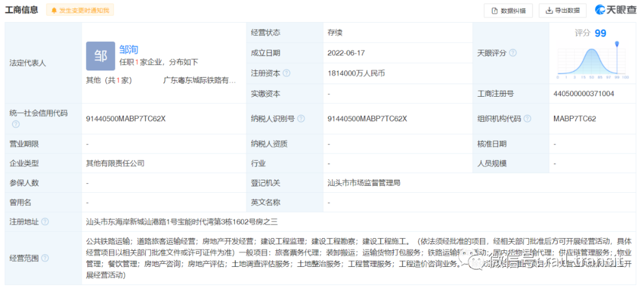Click the business scope paragraph starting 公共铁路运输
Image resolution: width=644 pixels, height=289 pixels.
point(358,258)
